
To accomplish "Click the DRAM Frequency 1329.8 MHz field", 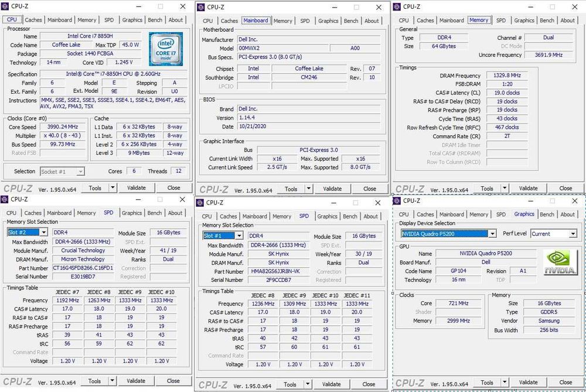I will coord(507,76).
